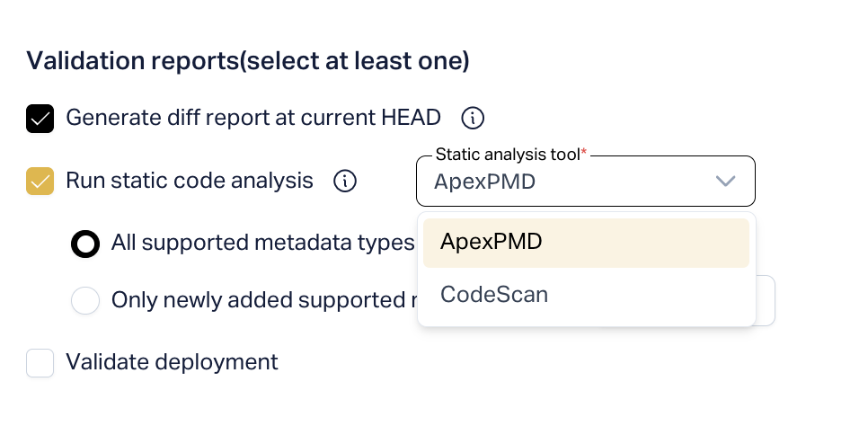Screen dimensions: 868x426
Task: Click the Generate diff report at current HEAD label
Action: coord(253,118)
